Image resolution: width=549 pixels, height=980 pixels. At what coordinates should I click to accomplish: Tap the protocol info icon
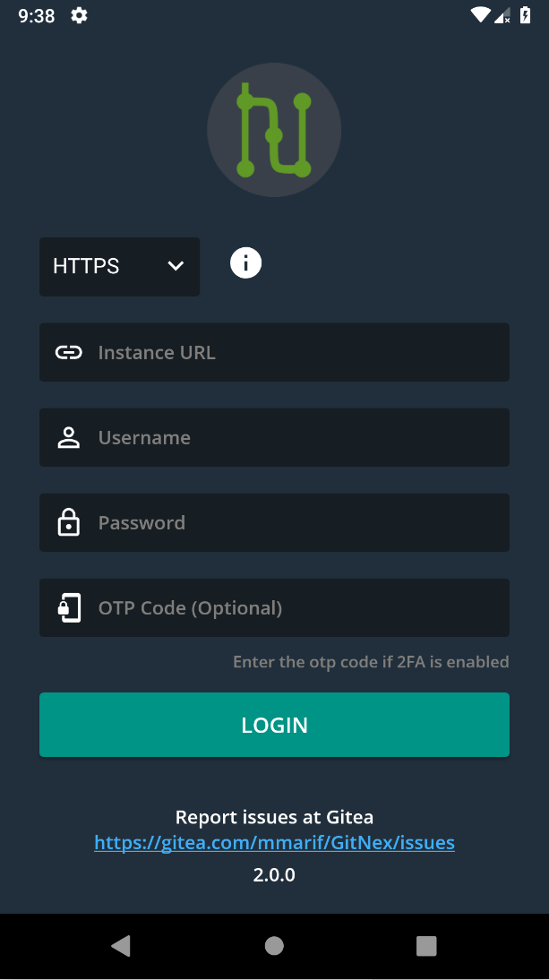tap(246, 263)
